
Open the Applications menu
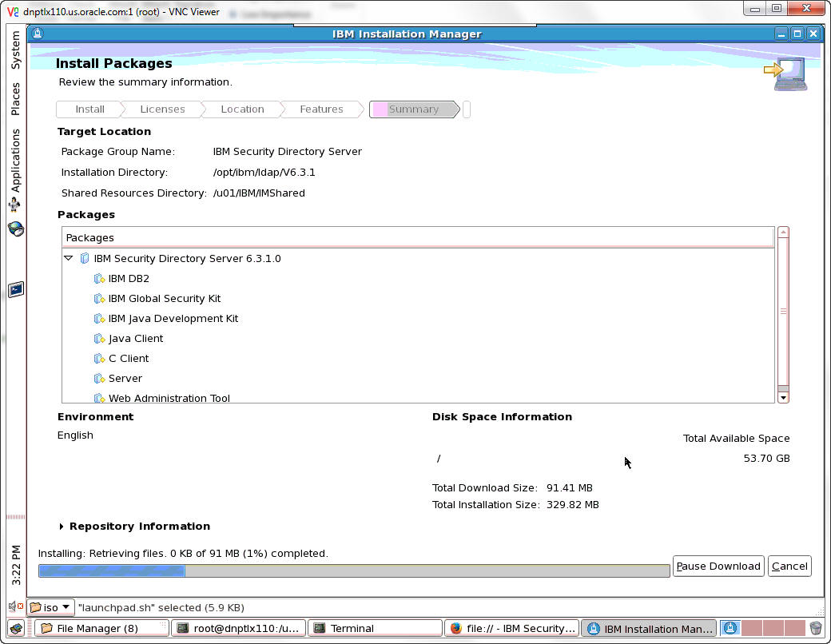[x=15, y=160]
